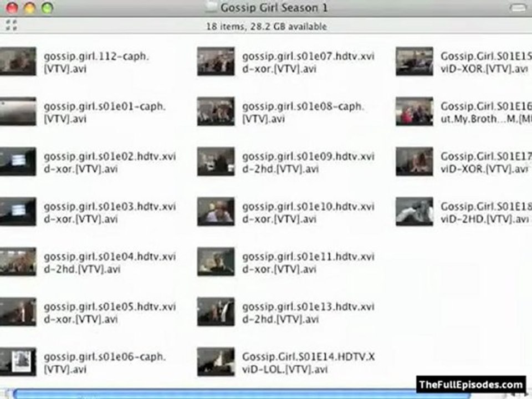Select the s01e03 xor video thumbnail
The height and width of the screenshot is (399, 532).
[x=18, y=212]
